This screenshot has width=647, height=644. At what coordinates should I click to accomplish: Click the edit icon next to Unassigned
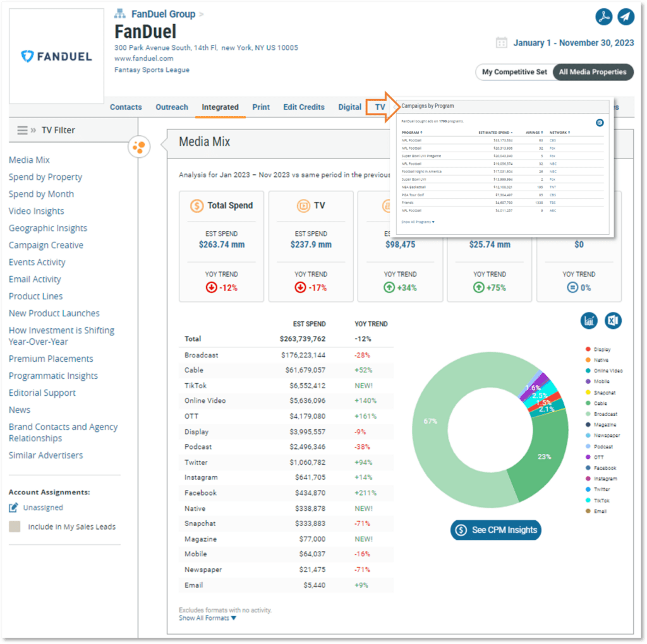(x=14, y=507)
